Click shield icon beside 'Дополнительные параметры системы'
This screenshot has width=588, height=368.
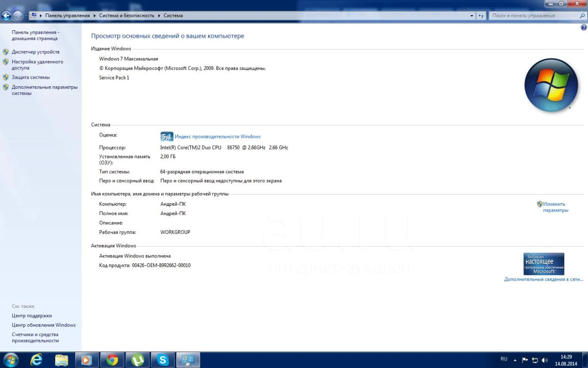click(5, 87)
